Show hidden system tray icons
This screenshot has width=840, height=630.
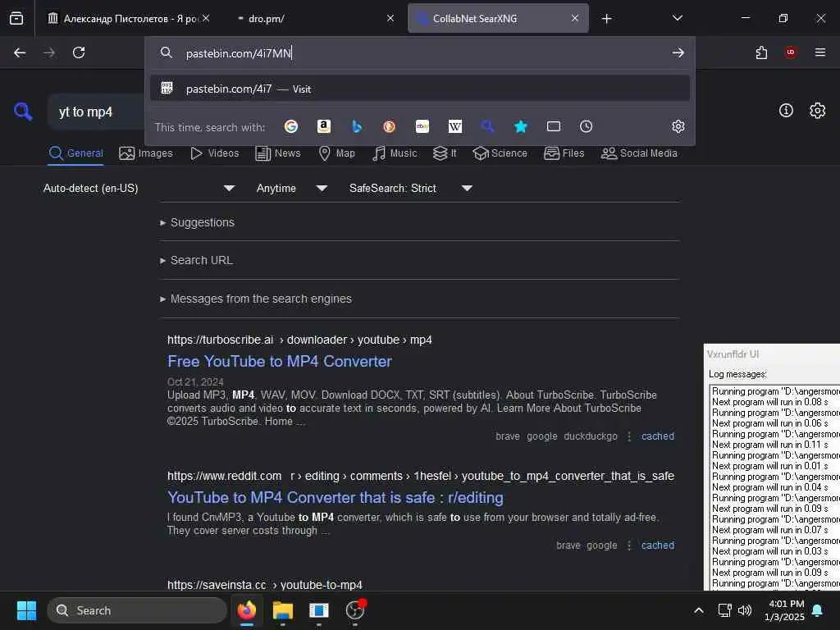(699, 610)
